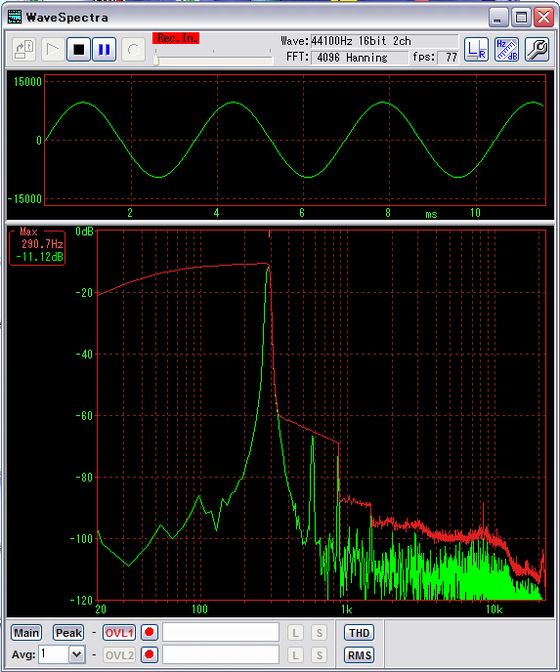Image resolution: width=560 pixels, height=672 pixels.
Task: Open settings via the wrench icon
Action: (x=536, y=49)
